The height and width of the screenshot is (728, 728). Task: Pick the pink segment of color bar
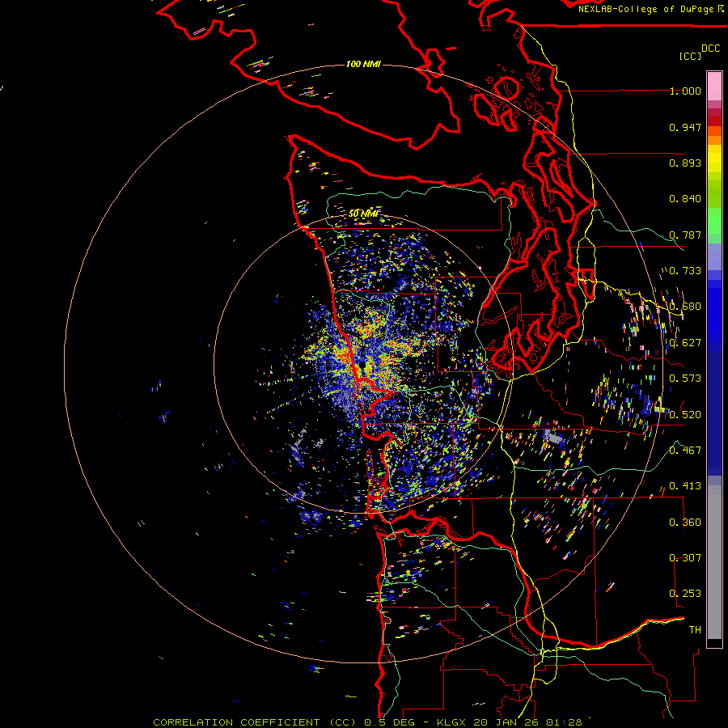[x=714, y=86]
